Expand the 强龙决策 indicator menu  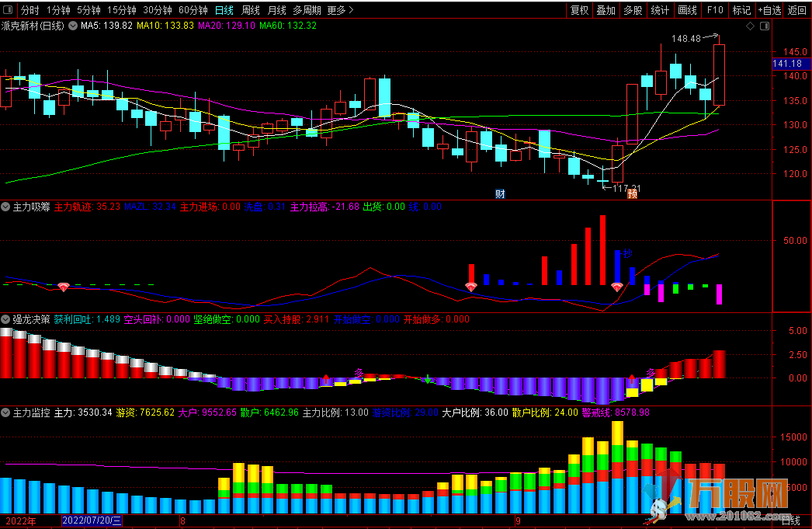5,320
